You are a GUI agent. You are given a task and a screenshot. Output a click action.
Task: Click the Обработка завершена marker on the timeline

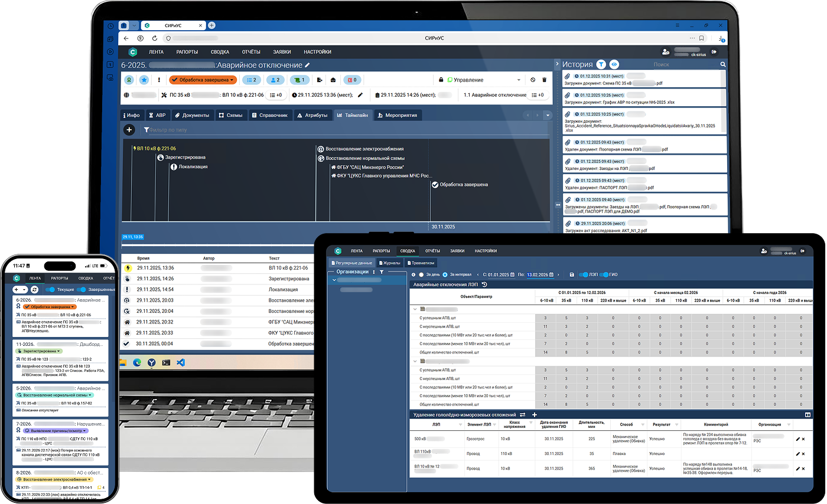pyautogui.click(x=435, y=185)
